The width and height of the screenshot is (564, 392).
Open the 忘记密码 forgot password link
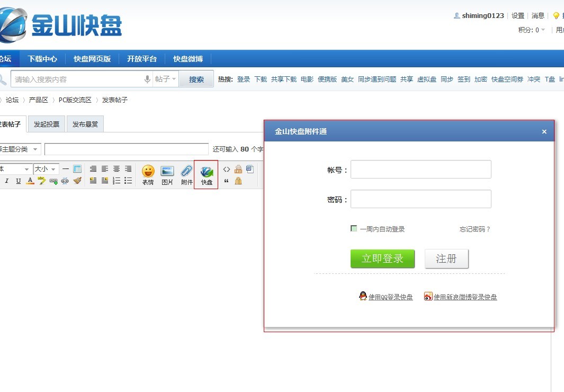click(x=474, y=229)
